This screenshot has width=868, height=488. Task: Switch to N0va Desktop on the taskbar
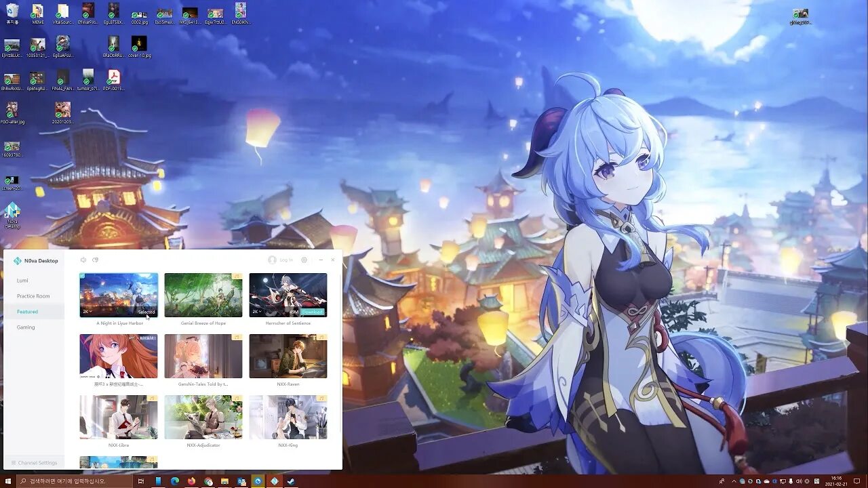pyautogui.click(x=275, y=481)
